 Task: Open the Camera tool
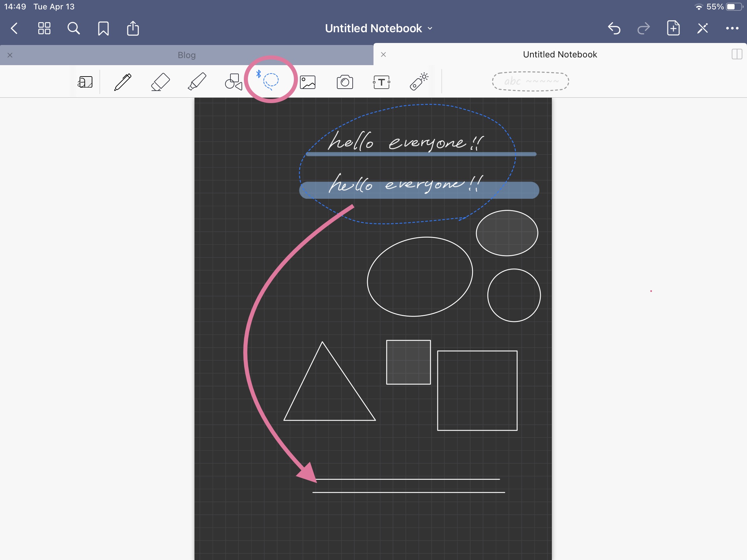[345, 82]
